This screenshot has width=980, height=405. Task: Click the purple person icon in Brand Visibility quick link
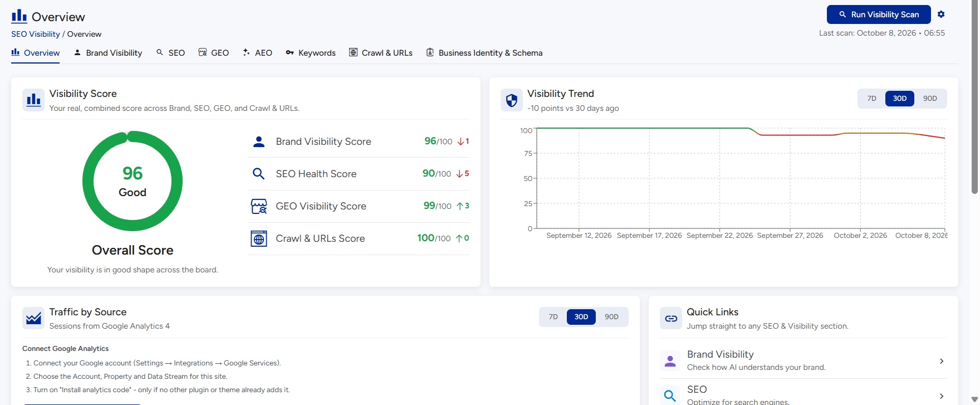(x=670, y=361)
